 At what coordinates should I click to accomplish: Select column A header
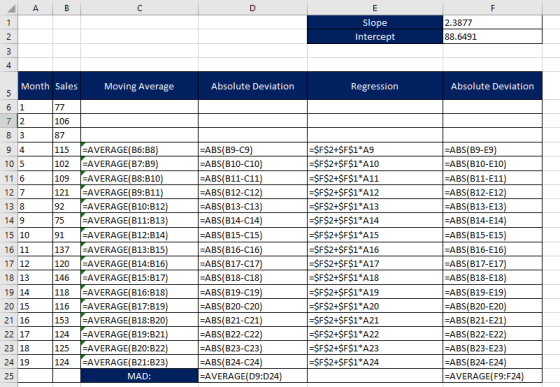point(35,7)
